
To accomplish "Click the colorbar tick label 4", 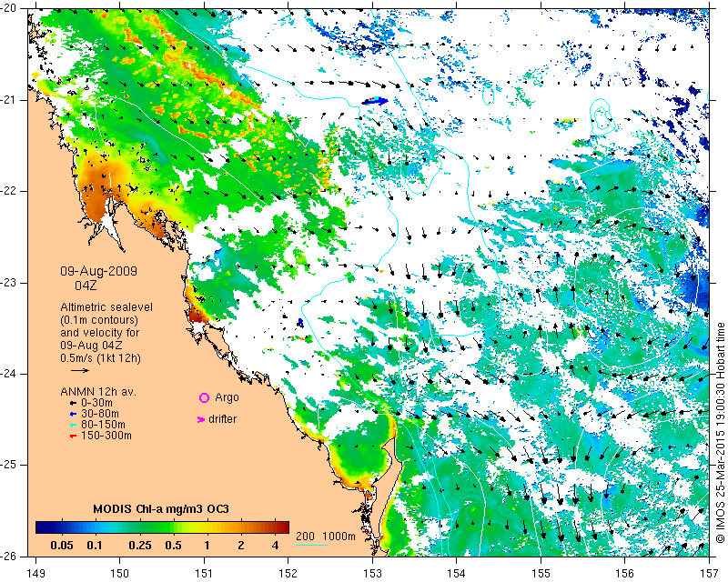I will pyautogui.click(x=275, y=546).
